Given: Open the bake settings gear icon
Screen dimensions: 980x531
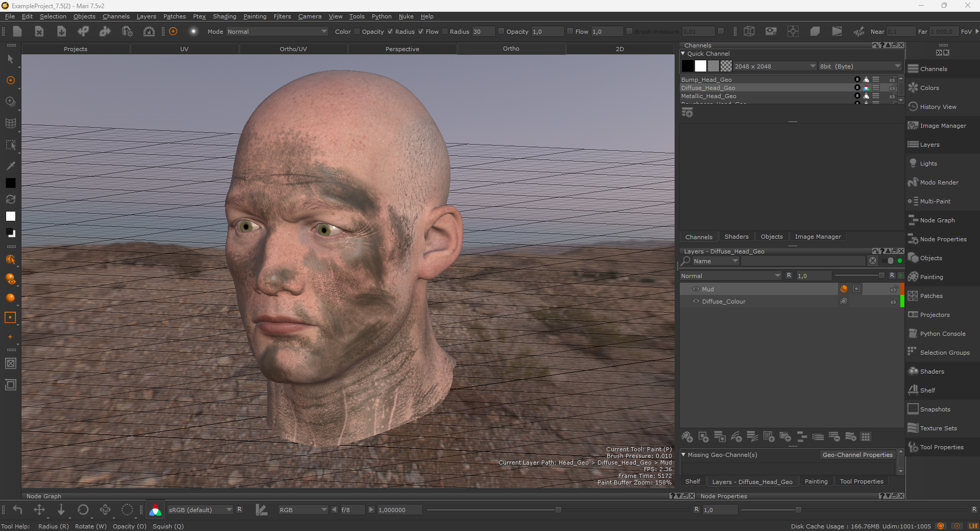Looking at the screenshot, I should point(127,31).
